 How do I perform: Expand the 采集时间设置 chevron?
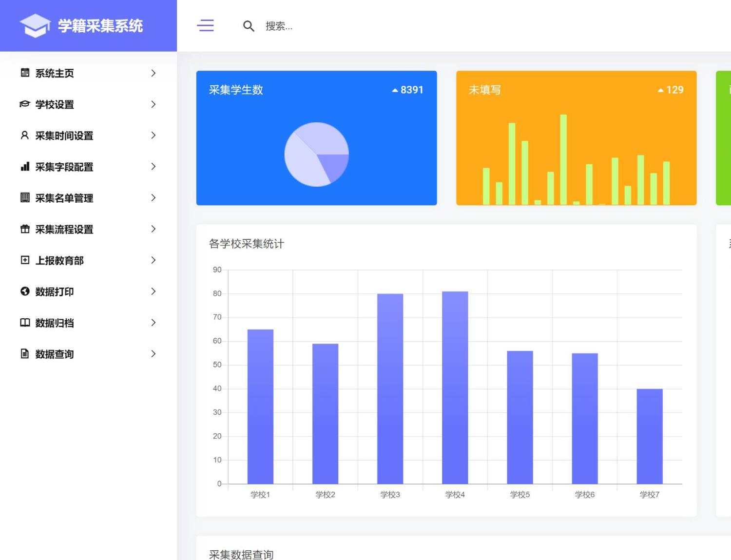tap(154, 135)
